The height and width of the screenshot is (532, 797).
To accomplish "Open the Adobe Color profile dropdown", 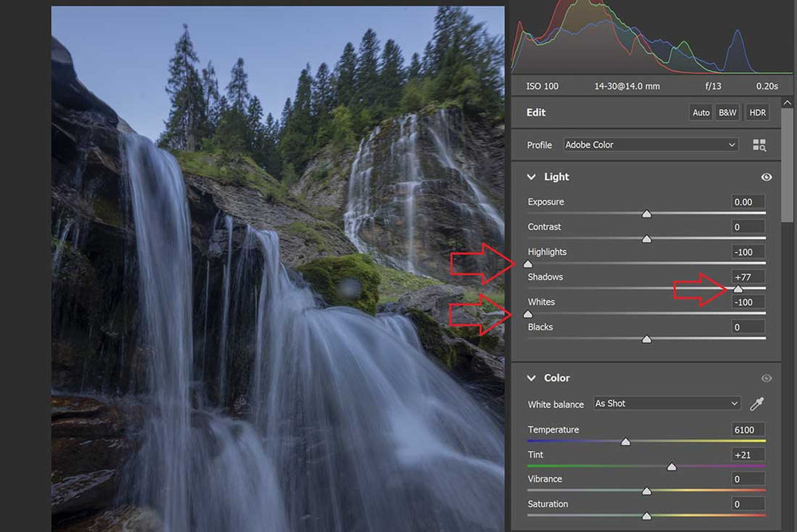I will tap(650, 145).
